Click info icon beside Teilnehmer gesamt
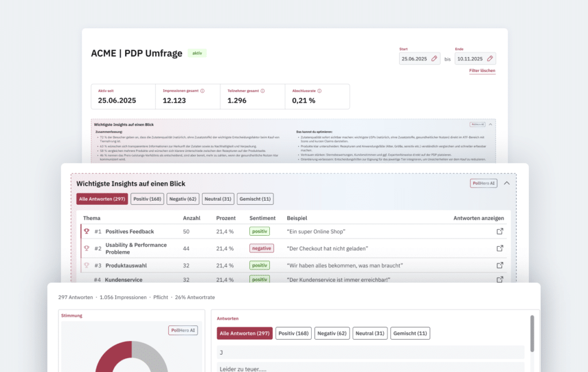This screenshot has width=588, height=372. [264, 91]
